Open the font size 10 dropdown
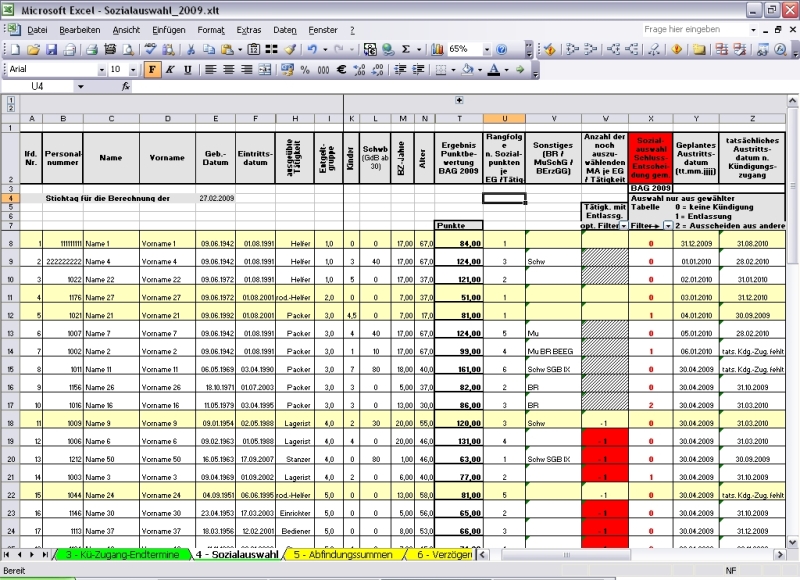 coord(133,70)
